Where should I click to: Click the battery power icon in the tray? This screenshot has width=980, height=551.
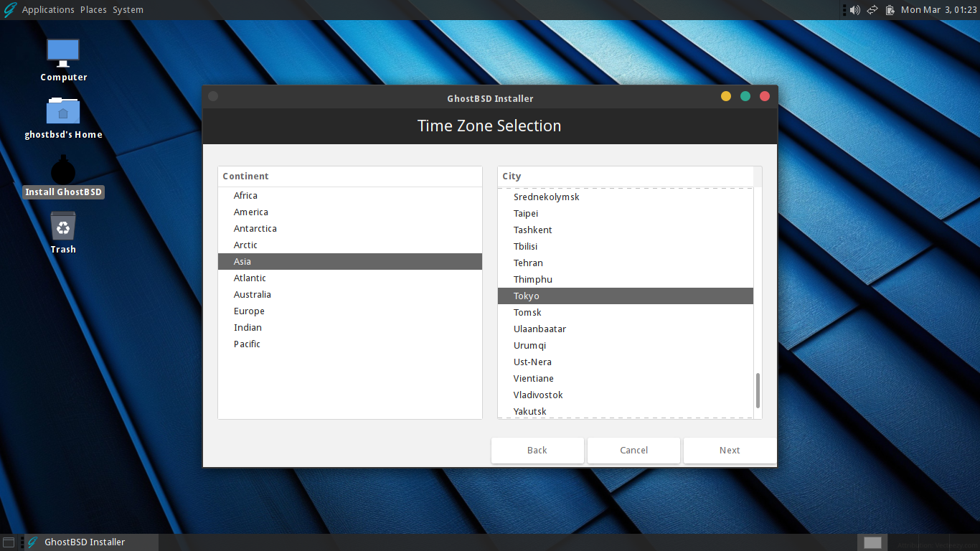pos(890,10)
